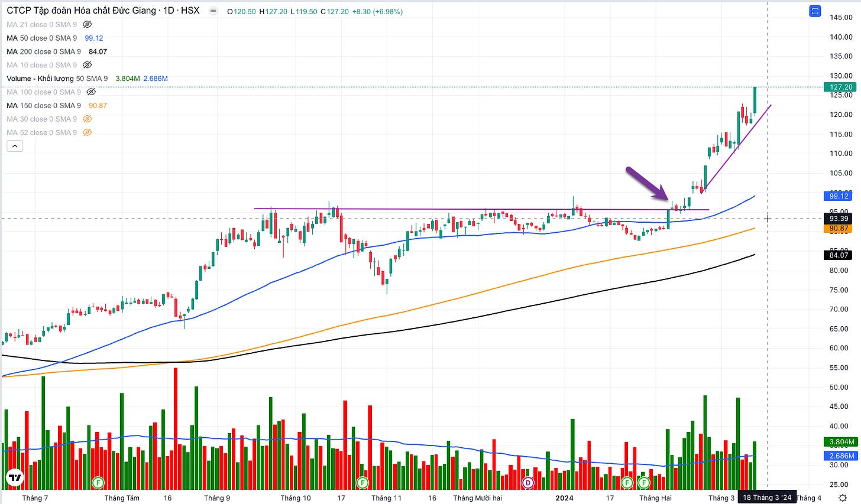Toggle the orange eye icon for MA 30

pos(87,119)
